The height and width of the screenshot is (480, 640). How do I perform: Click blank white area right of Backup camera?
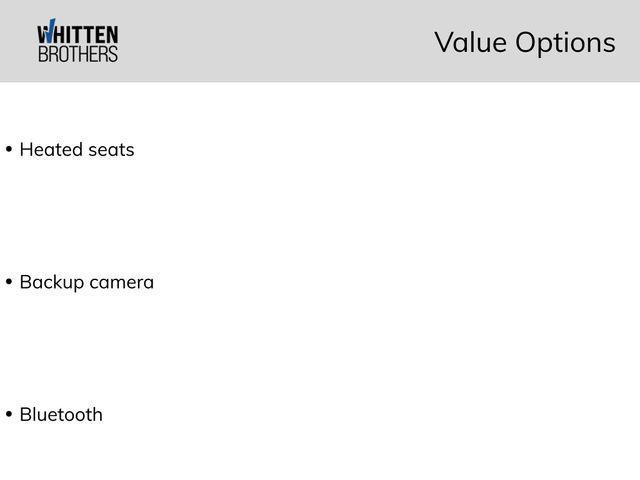400,282
